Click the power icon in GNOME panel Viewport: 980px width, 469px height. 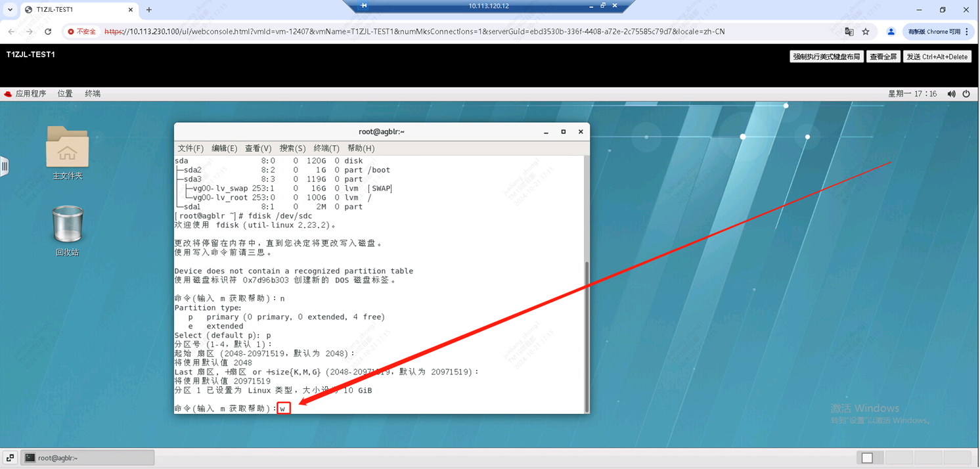tap(966, 94)
